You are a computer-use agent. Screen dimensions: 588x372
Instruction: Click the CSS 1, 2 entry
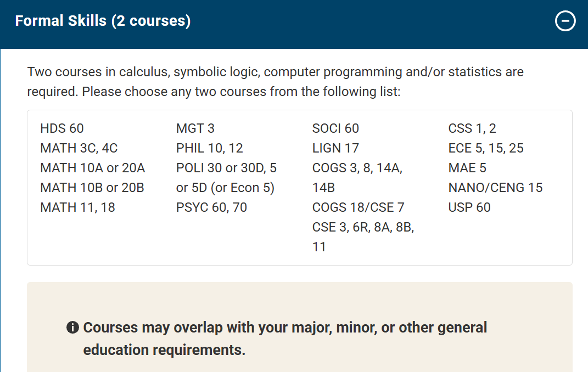point(472,128)
